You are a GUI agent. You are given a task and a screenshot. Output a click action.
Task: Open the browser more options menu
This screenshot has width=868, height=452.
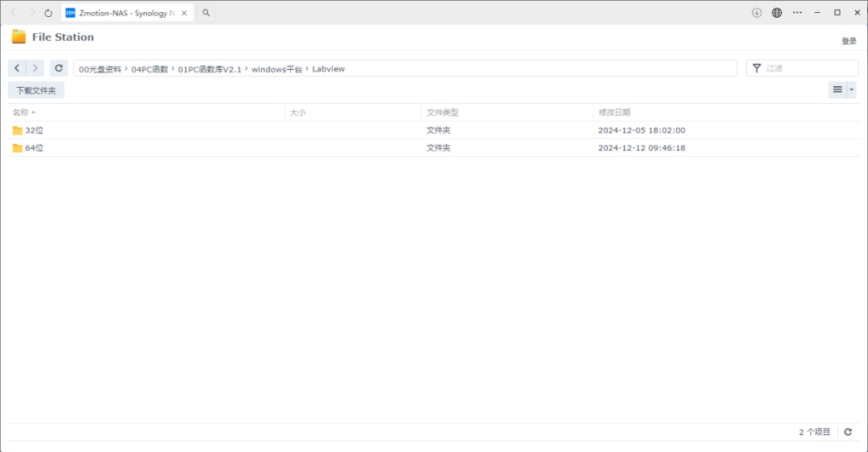(x=797, y=13)
